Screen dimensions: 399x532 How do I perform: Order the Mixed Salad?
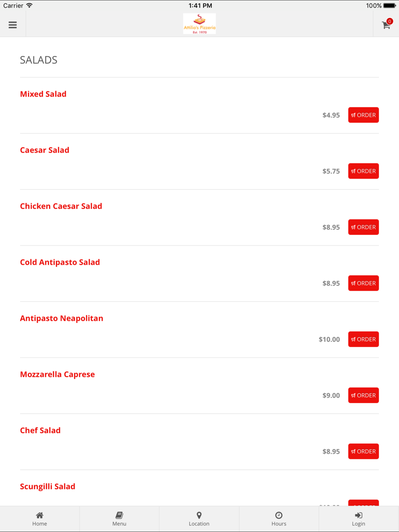(x=363, y=115)
